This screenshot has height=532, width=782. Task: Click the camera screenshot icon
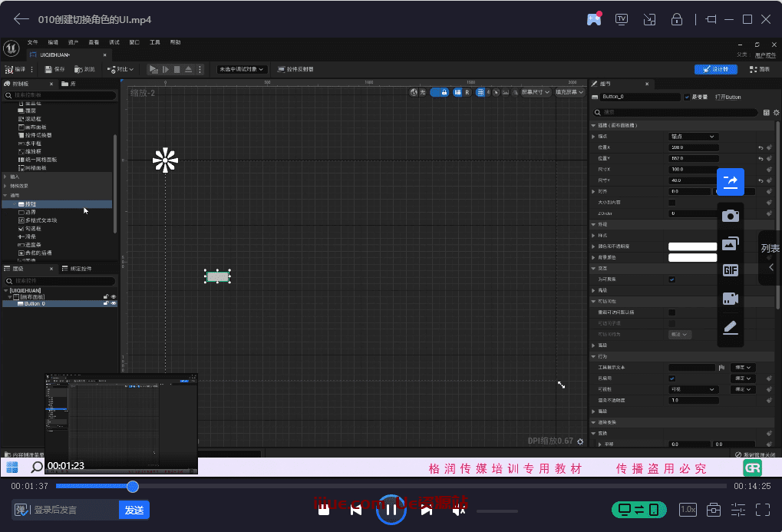click(x=730, y=216)
